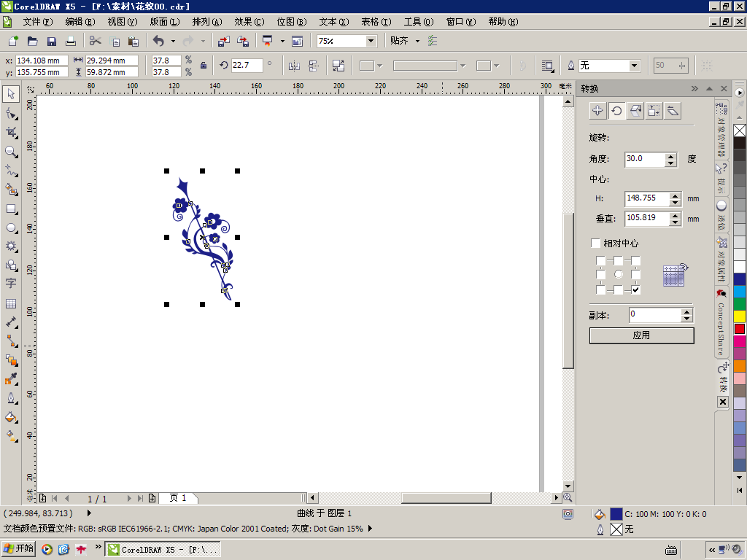Click the rotation angle 22.7 field
The height and width of the screenshot is (560, 747).
[x=247, y=65]
